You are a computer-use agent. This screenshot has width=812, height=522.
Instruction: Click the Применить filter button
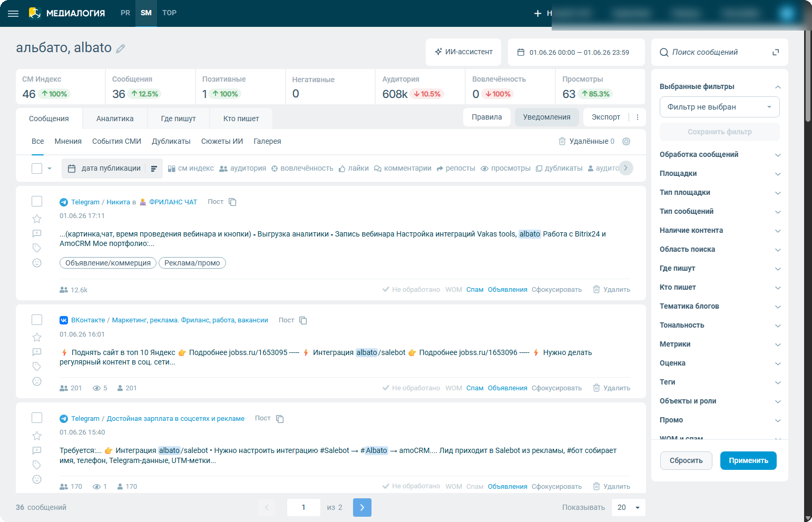tap(748, 460)
